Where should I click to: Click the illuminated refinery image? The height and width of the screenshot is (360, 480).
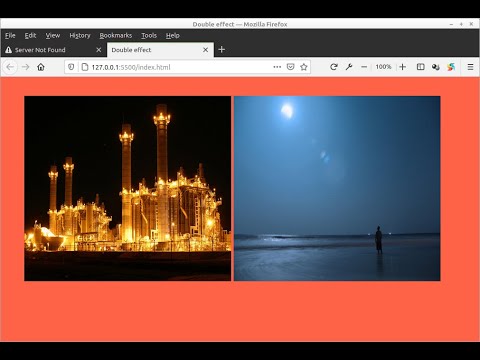(127, 188)
